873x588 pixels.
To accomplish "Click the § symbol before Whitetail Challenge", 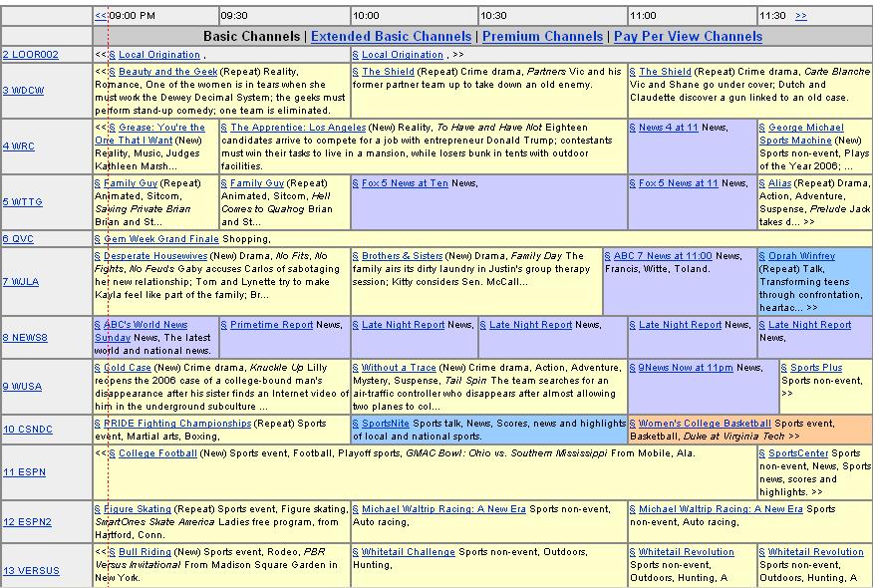I will tap(355, 552).
